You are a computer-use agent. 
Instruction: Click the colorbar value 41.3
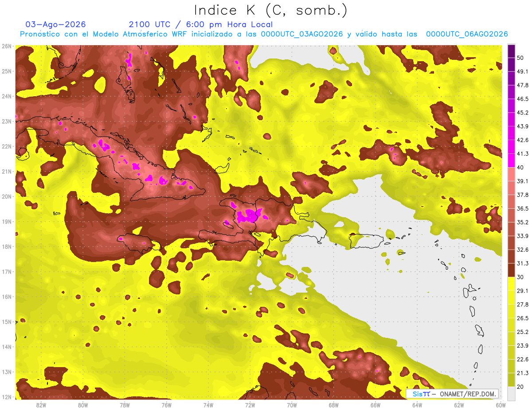[x=523, y=154]
